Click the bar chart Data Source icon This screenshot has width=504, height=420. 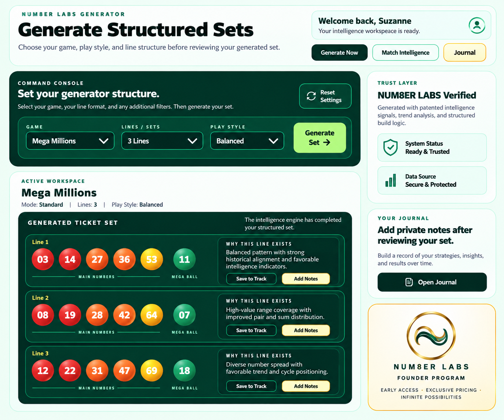391,180
